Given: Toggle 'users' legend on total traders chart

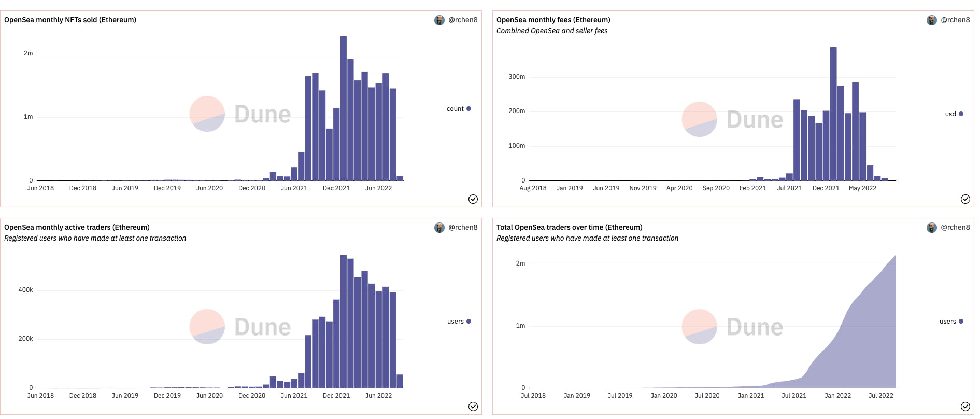Looking at the screenshot, I should point(951,322).
